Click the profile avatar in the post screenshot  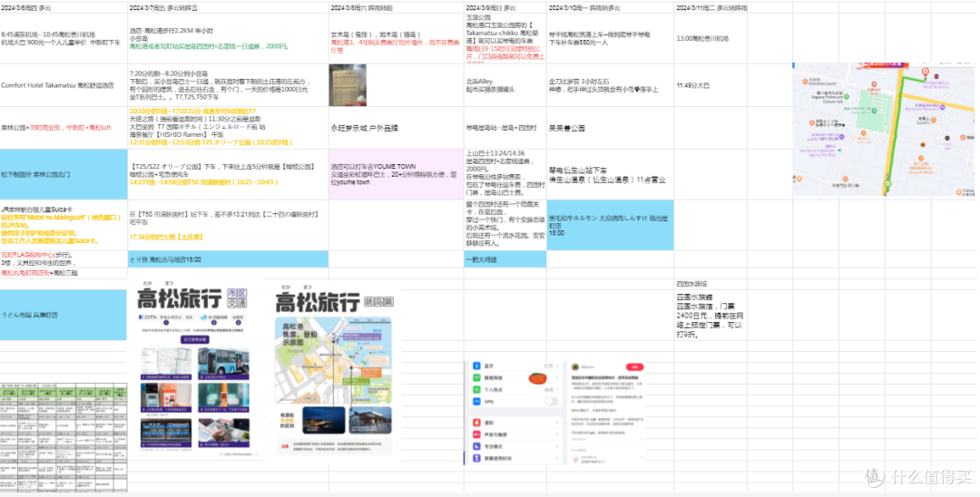pyautogui.click(x=575, y=367)
